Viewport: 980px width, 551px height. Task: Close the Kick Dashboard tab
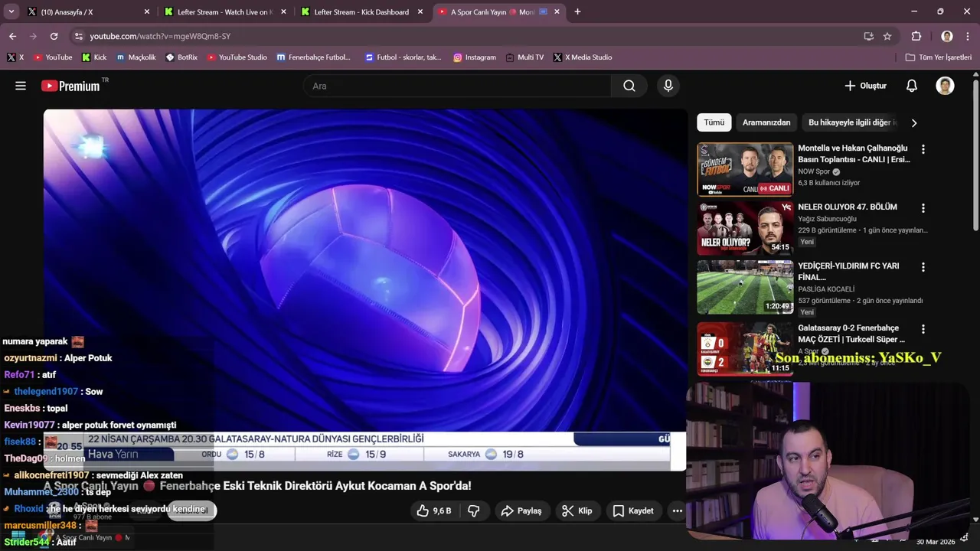420,11
